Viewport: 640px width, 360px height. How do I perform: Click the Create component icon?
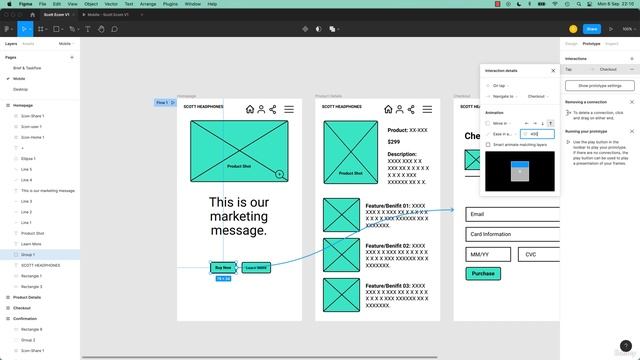tap(305, 29)
